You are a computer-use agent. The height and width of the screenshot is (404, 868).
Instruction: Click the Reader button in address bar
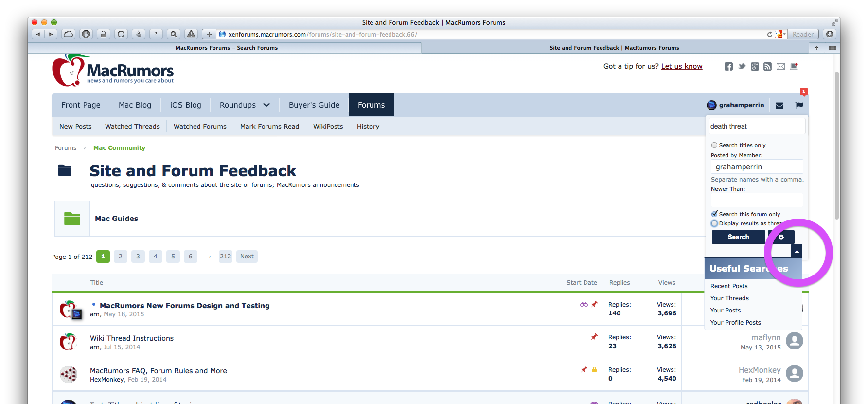point(803,34)
